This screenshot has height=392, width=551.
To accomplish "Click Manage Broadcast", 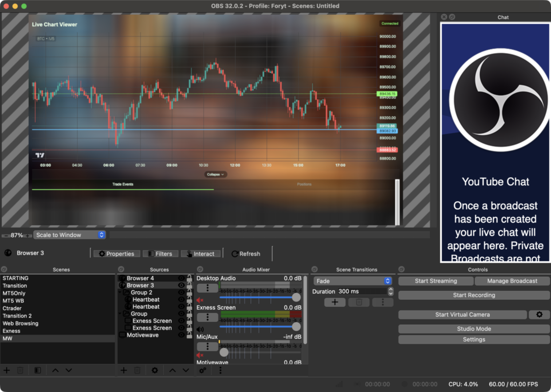I will coord(512,281).
